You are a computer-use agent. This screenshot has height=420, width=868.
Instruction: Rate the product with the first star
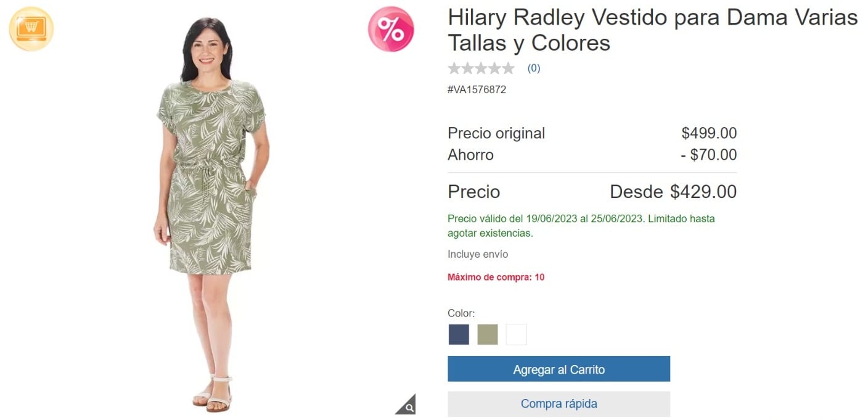coord(454,68)
